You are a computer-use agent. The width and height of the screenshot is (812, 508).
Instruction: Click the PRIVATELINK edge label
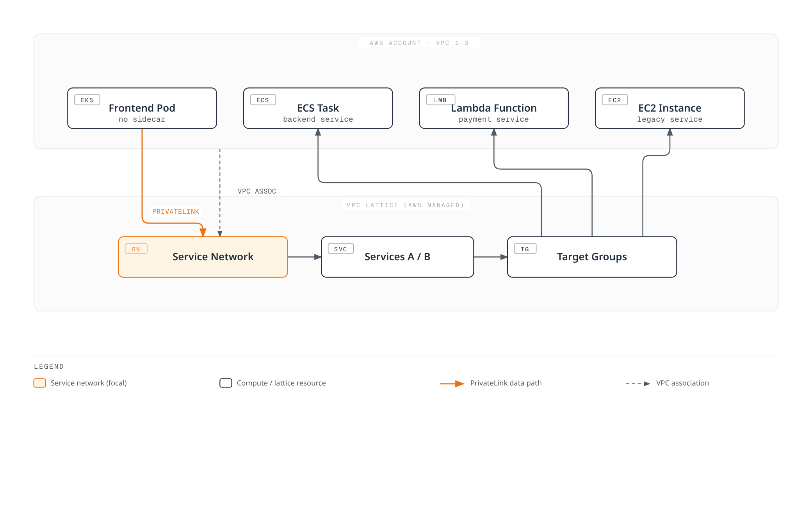pyautogui.click(x=176, y=211)
